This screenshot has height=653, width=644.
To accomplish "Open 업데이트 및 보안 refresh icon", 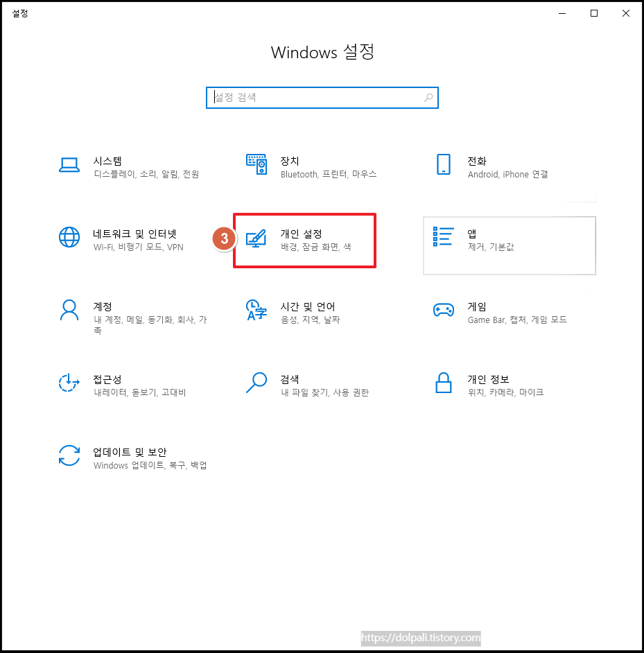I will [69, 456].
